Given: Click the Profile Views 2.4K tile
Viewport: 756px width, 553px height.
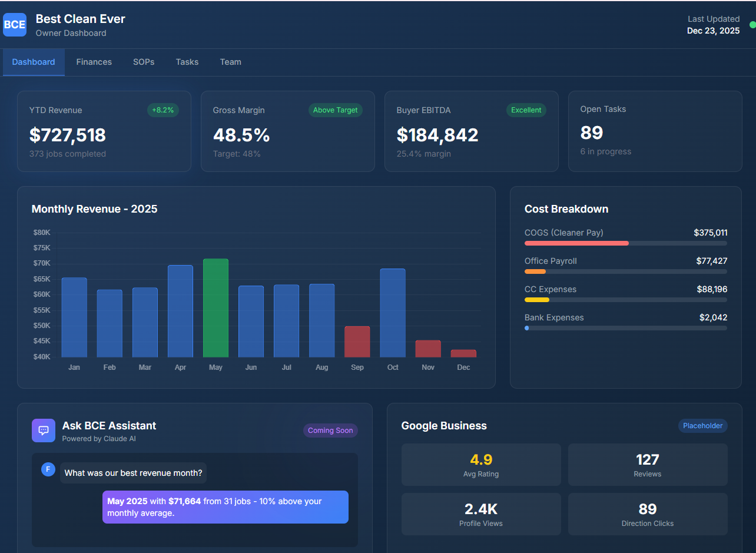Looking at the screenshot, I should pos(481,514).
